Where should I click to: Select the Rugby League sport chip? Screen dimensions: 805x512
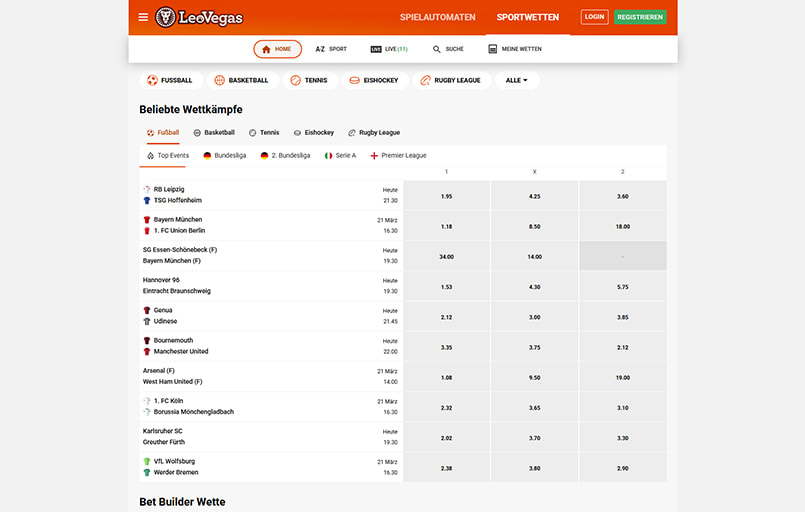pos(451,80)
